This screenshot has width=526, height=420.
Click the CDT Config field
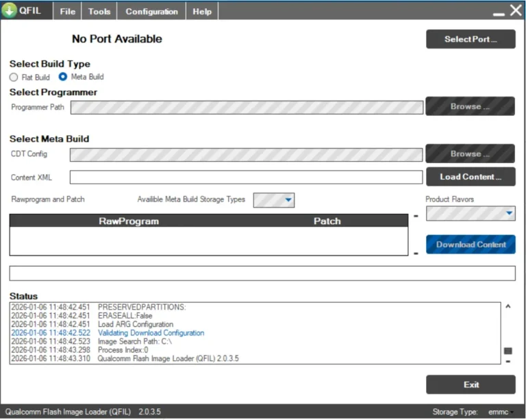click(247, 155)
